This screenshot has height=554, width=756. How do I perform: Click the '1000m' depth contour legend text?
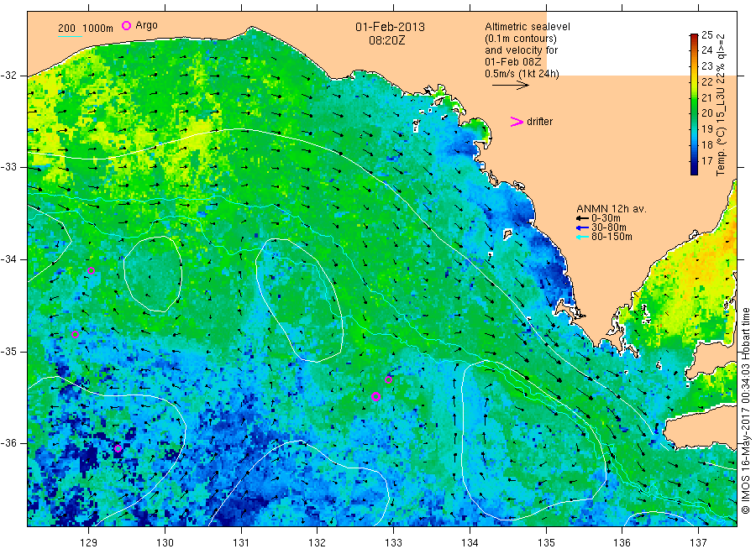click(98, 29)
